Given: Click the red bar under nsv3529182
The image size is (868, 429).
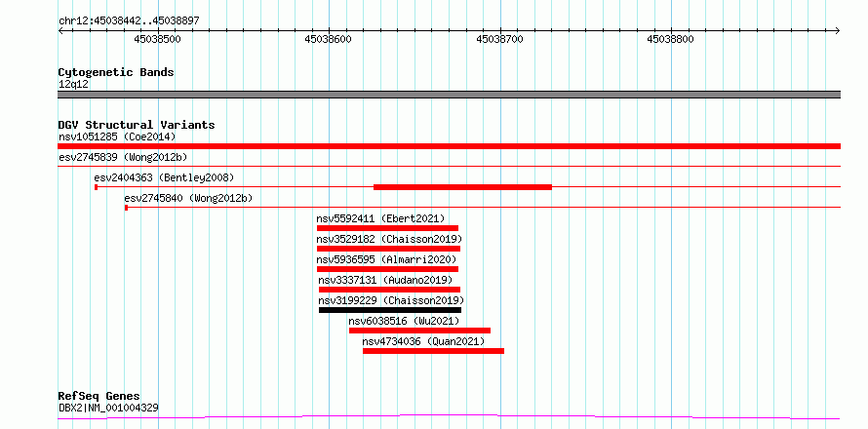Looking at the screenshot, I should click(388, 249).
